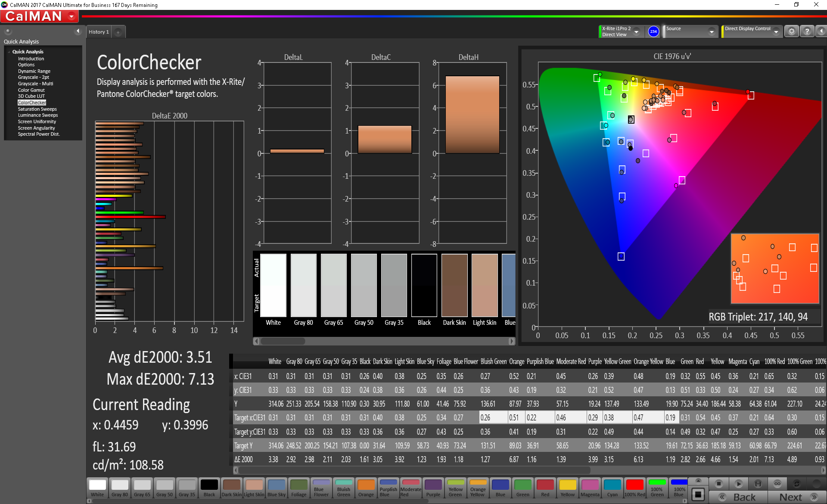Expand the Source dropdown
This screenshot has width=827, height=504.
[711, 32]
